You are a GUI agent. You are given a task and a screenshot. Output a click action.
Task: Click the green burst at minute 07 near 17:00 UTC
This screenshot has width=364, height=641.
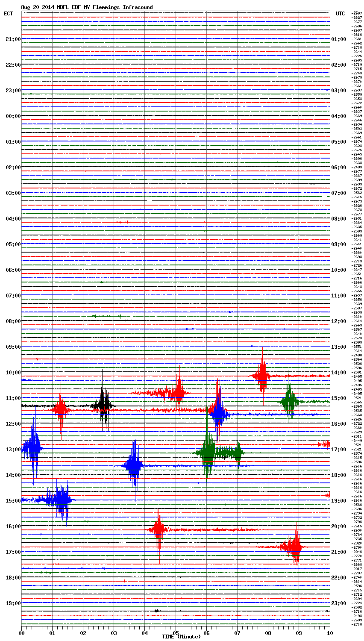pyautogui.click(x=238, y=452)
